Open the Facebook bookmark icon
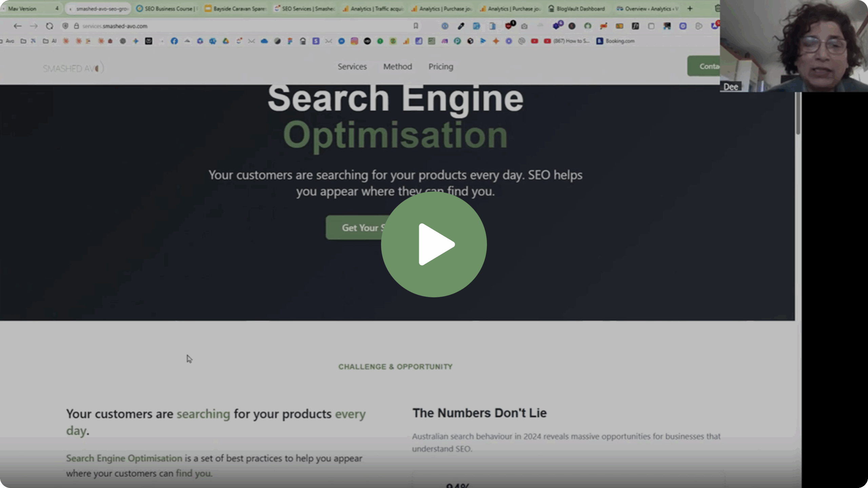Image resolution: width=868 pixels, height=488 pixels. point(174,41)
